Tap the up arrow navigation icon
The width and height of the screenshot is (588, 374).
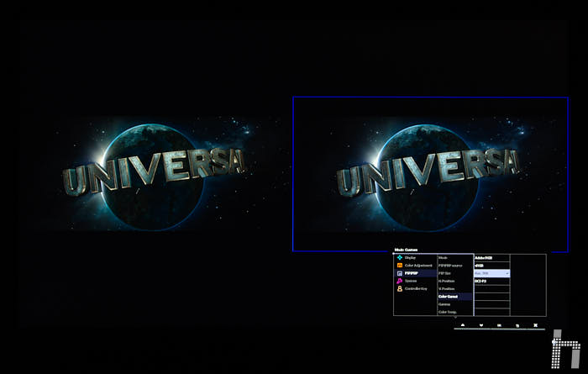click(463, 325)
